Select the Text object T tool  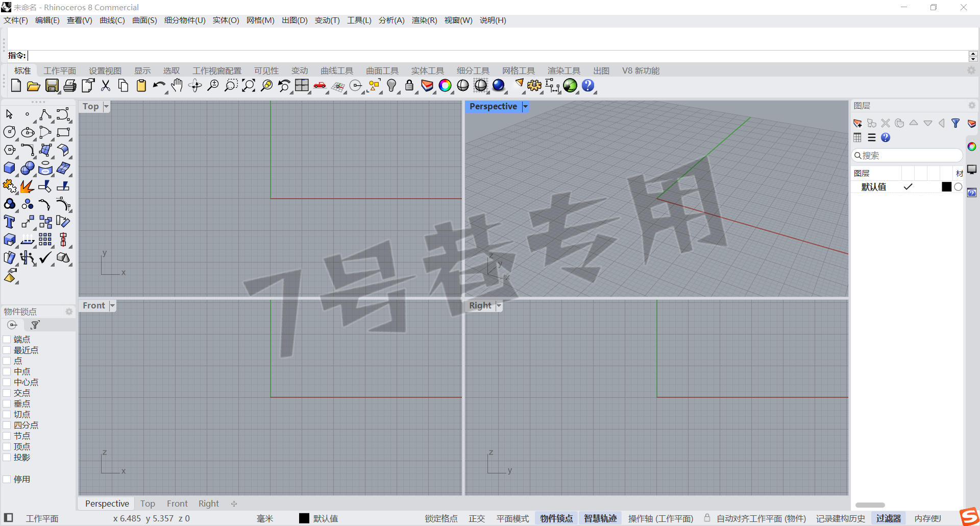pyautogui.click(x=9, y=222)
